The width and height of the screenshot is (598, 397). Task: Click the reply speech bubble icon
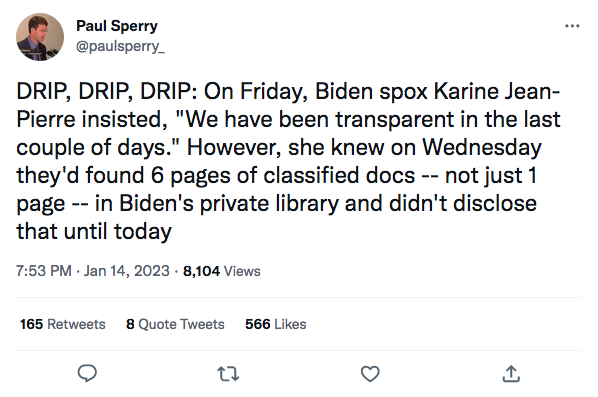[x=87, y=373]
